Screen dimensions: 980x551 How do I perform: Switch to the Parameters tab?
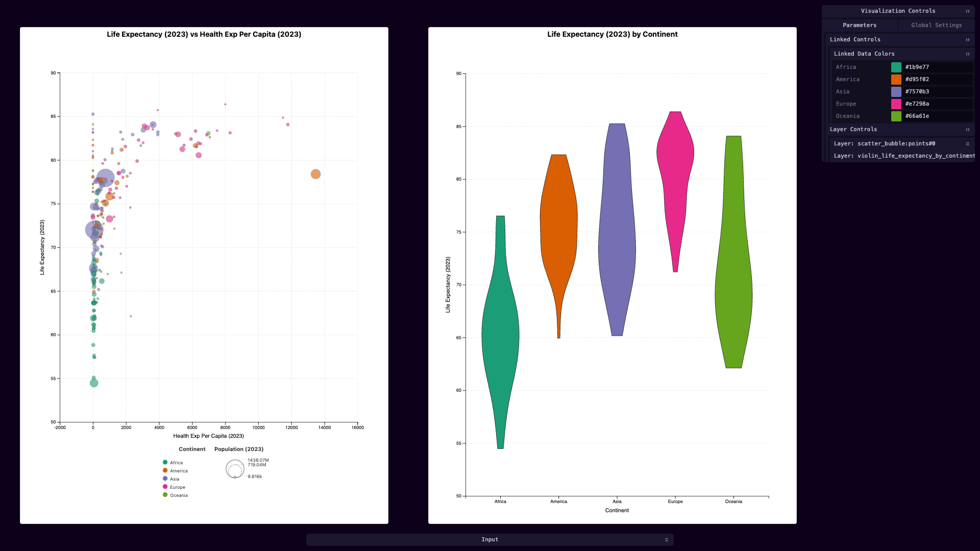click(860, 26)
